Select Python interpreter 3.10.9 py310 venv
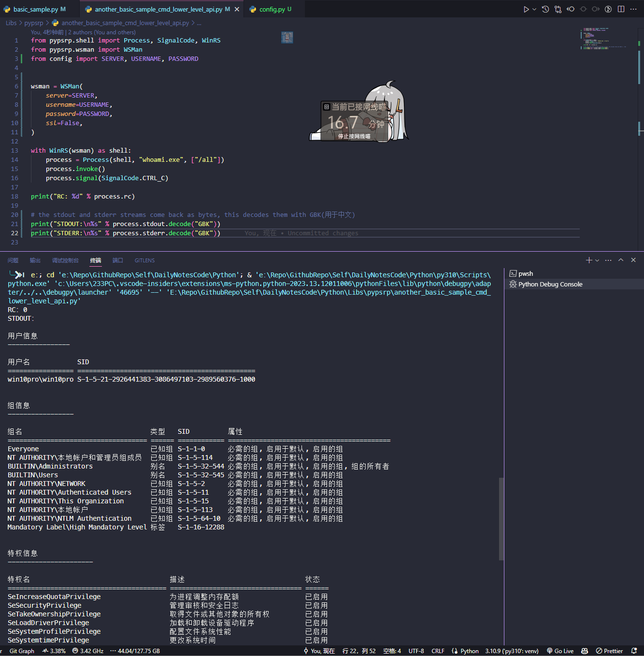The height and width of the screenshot is (656, 644). [x=512, y=651]
